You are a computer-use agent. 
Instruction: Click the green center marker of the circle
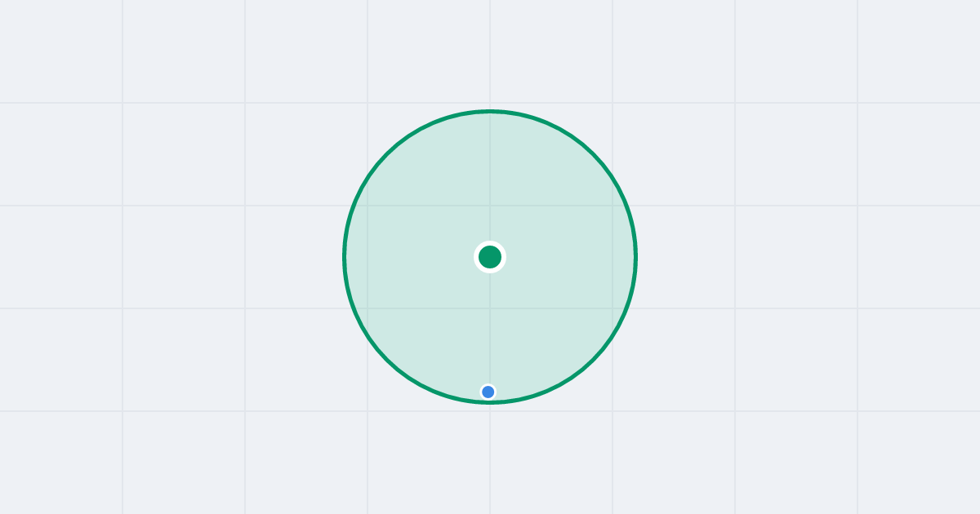click(490, 257)
